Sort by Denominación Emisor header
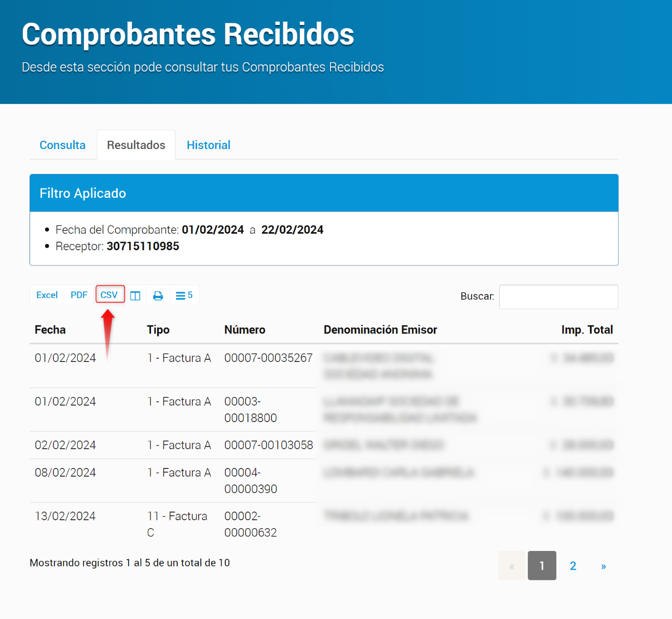The width and height of the screenshot is (672, 619). pyautogui.click(x=380, y=330)
